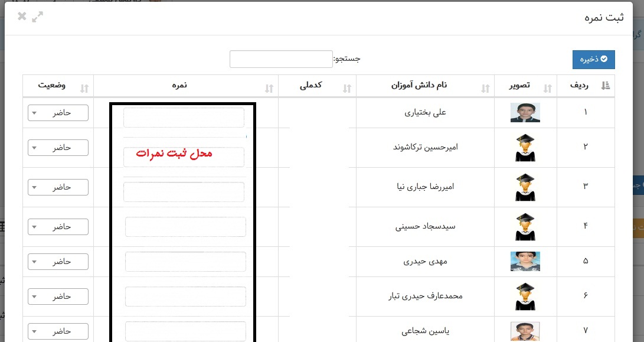The height and width of the screenshot is (342, 644).
Task: Sort by تصویر column arrows
Action: point(547,88)
